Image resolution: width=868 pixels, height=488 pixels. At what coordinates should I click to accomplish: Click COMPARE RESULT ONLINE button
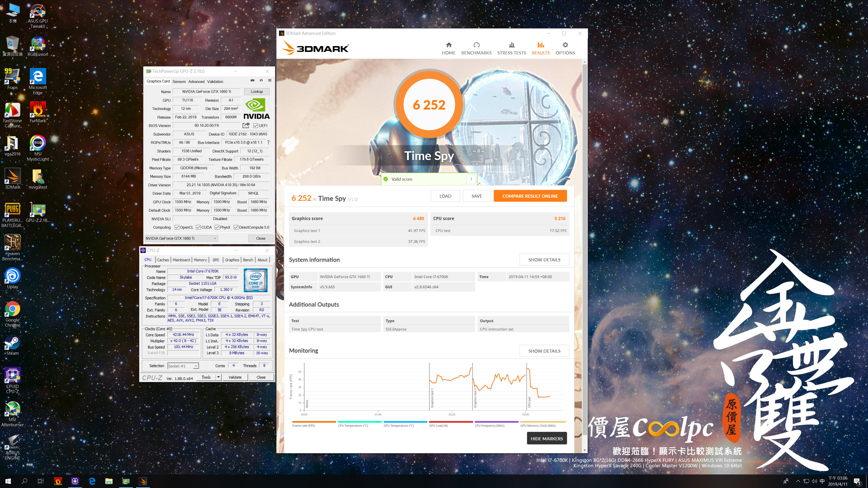click(x=530, y=196)
